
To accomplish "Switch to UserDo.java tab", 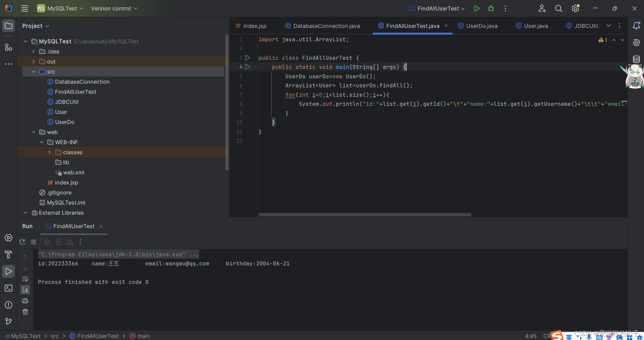I will coord(478,26).
